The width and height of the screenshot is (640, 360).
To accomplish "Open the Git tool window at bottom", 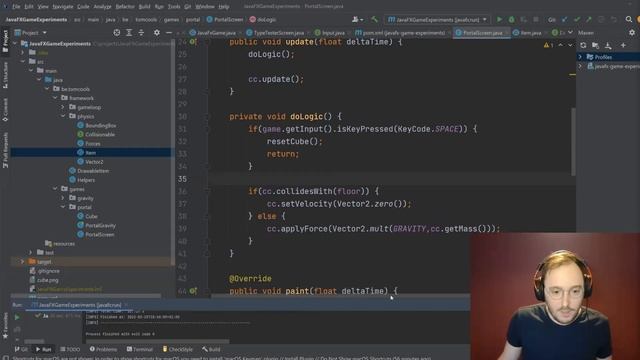I will 21,349.
